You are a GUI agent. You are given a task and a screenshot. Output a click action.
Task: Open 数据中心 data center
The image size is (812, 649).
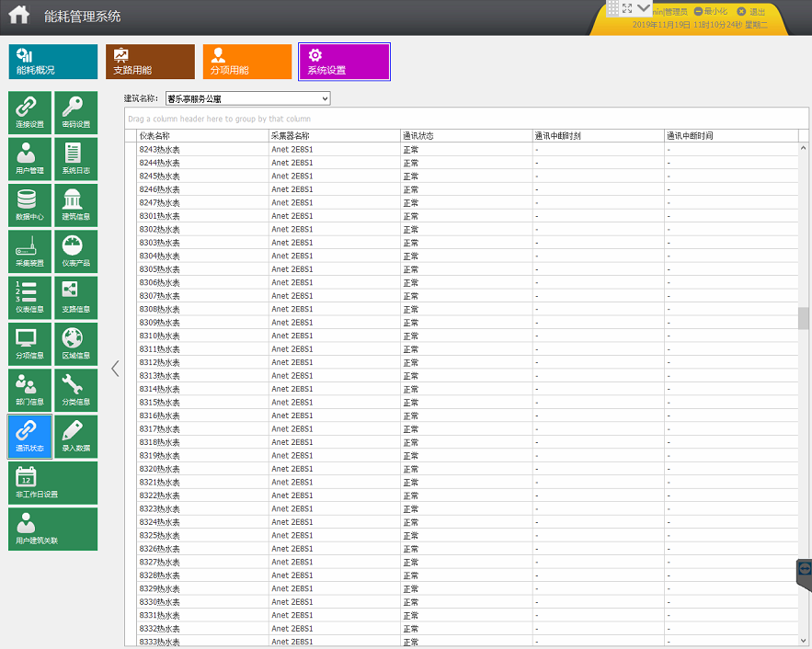[29, 206]
